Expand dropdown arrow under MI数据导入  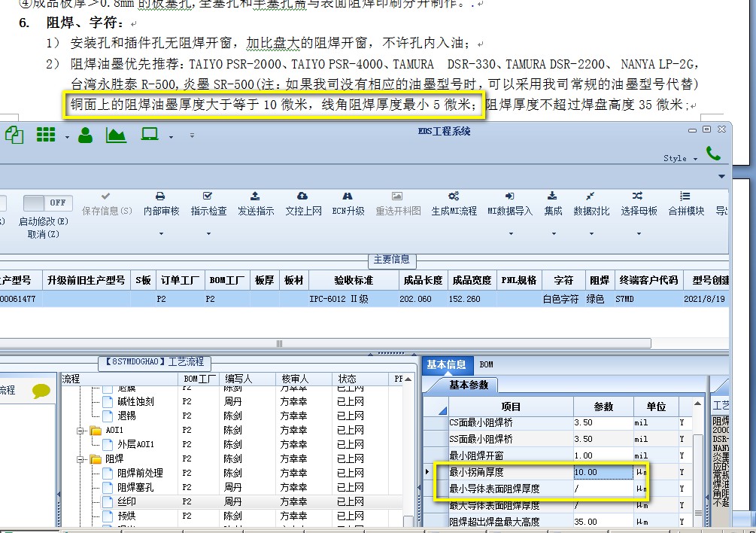(511, 234)
